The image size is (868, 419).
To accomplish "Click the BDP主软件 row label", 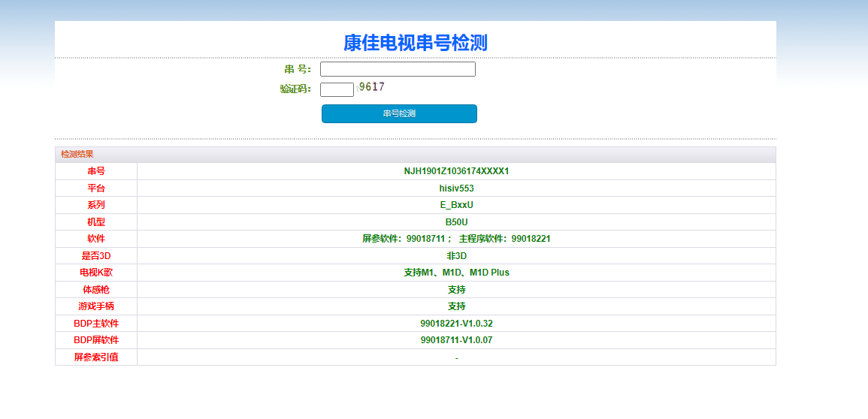I will 95,324.
